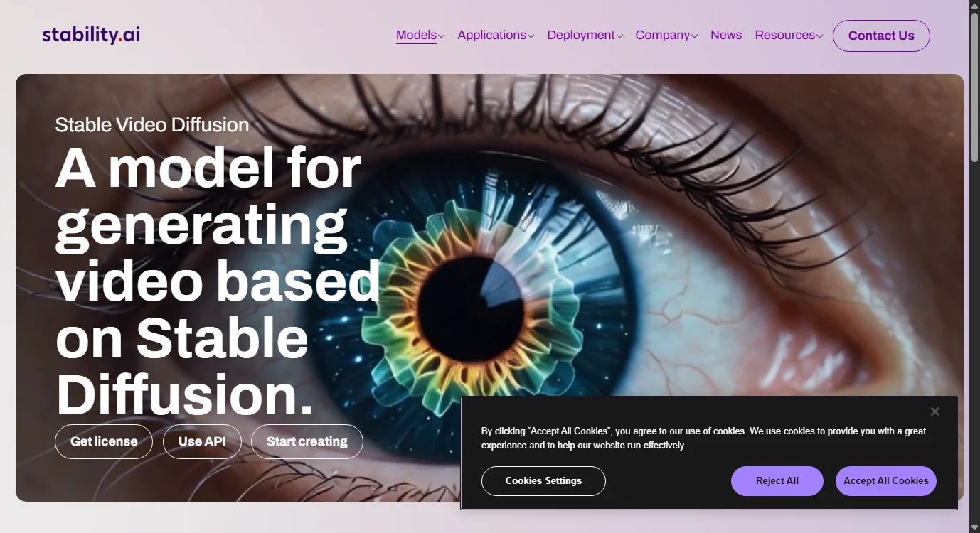Click the stability.ai logo
The width and height of the screenshot is (980, 533).
click(91, 35)
